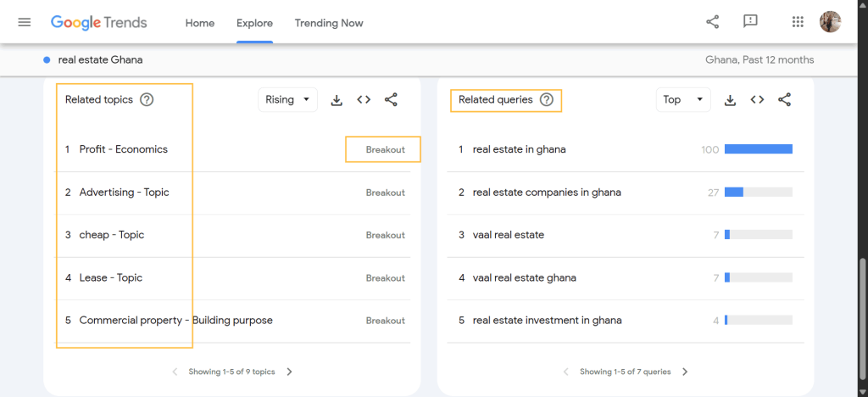
Task: Open query vaal real estate
Action: tap(509, 235)
